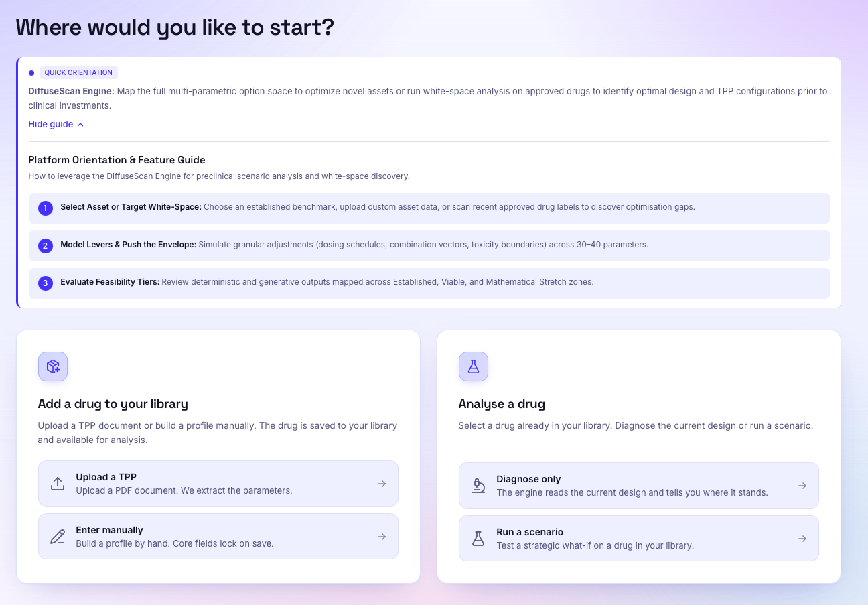Click the arrow on the Diagnose only row
This screenshot has height=605, width=868.
click(x=802, y=486)
